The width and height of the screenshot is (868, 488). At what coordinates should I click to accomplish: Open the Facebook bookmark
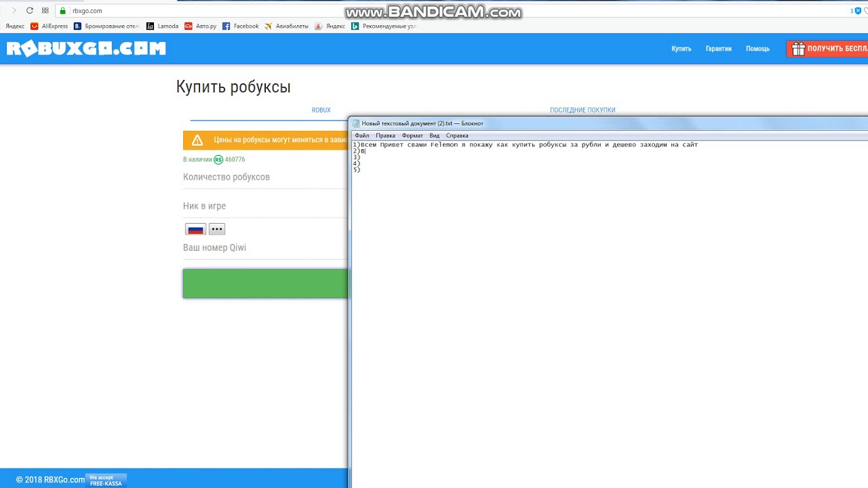240,26
